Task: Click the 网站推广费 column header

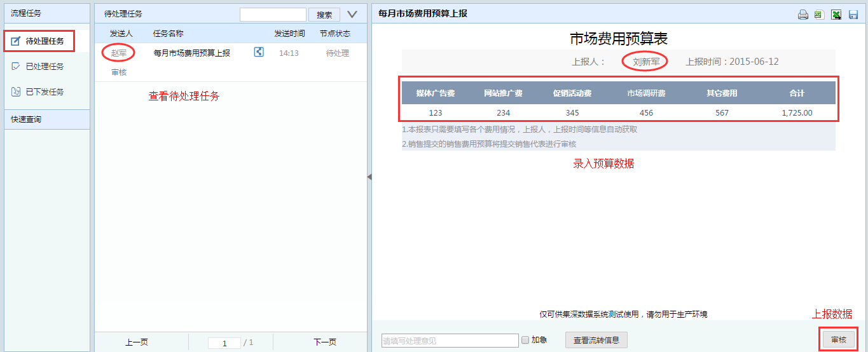Action: pyautogui.click(x=503, y=93)
